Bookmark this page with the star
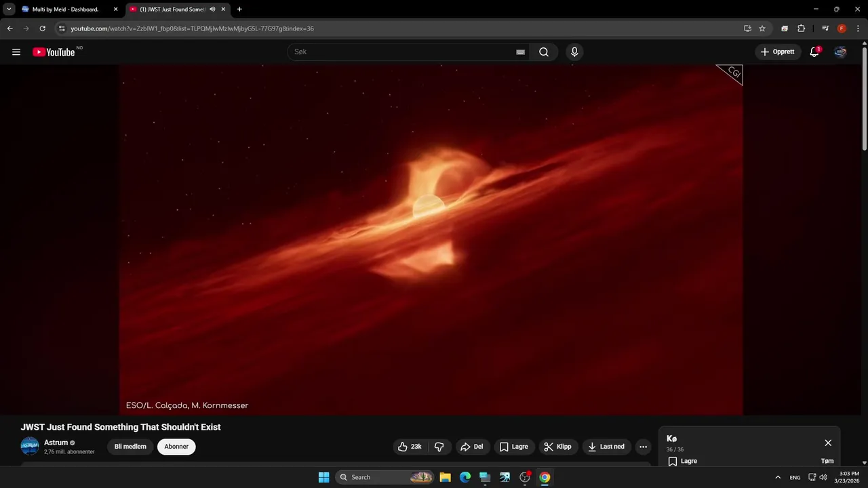This screenshot has width=868, height=488. pos(762,28)
